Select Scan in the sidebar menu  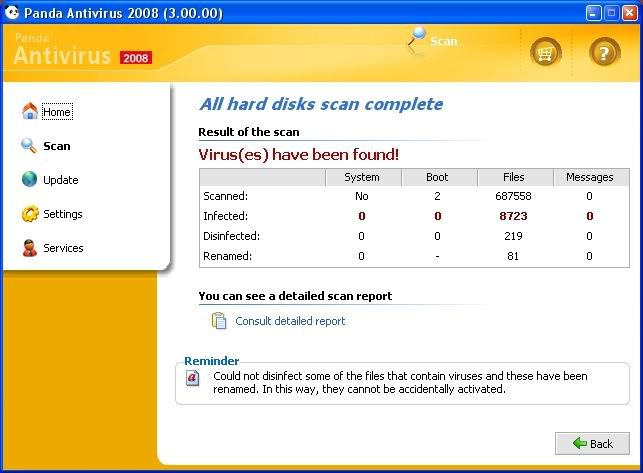57,146
